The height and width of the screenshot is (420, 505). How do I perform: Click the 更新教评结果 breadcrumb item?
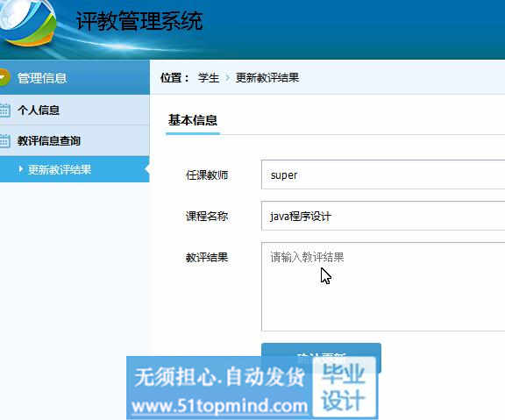[267, 78]
